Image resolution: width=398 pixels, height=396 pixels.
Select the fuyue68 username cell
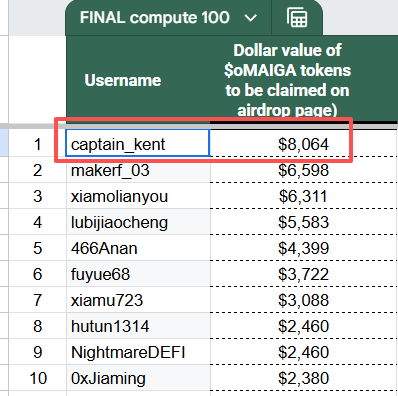tap(138, 273)
